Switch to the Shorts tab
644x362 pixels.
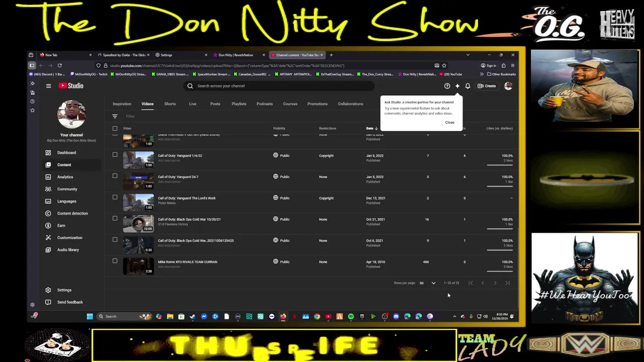click(170, 104)
